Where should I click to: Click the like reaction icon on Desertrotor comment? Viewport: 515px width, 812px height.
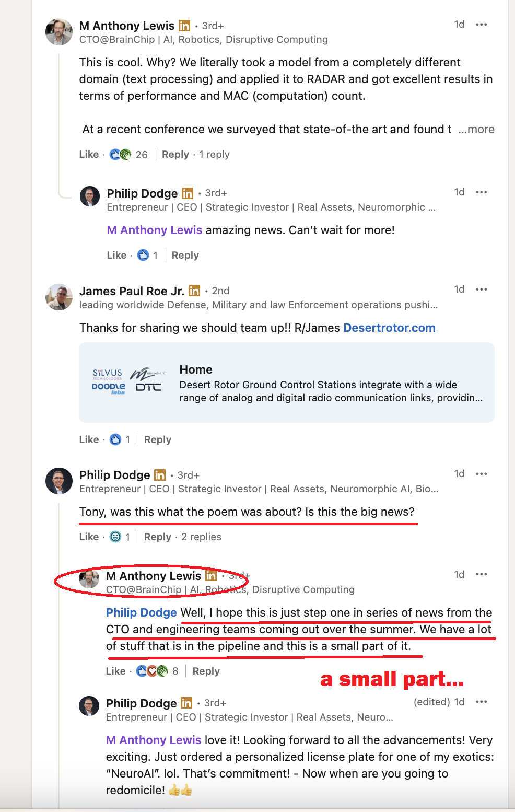(116, 440)
